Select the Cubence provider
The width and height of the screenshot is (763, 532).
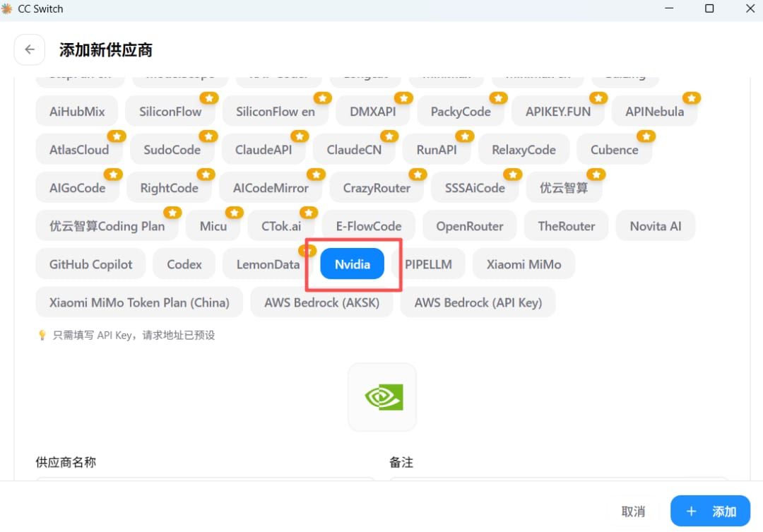click(615, 150)
